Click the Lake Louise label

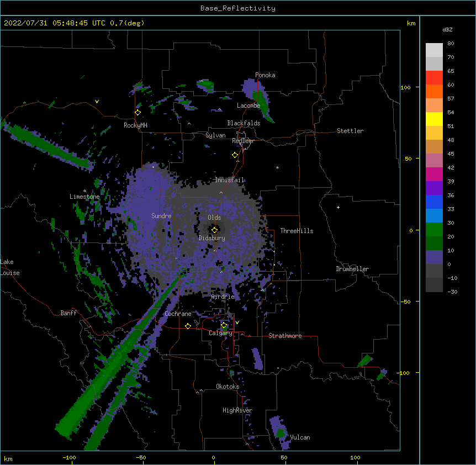coord(10,267)
